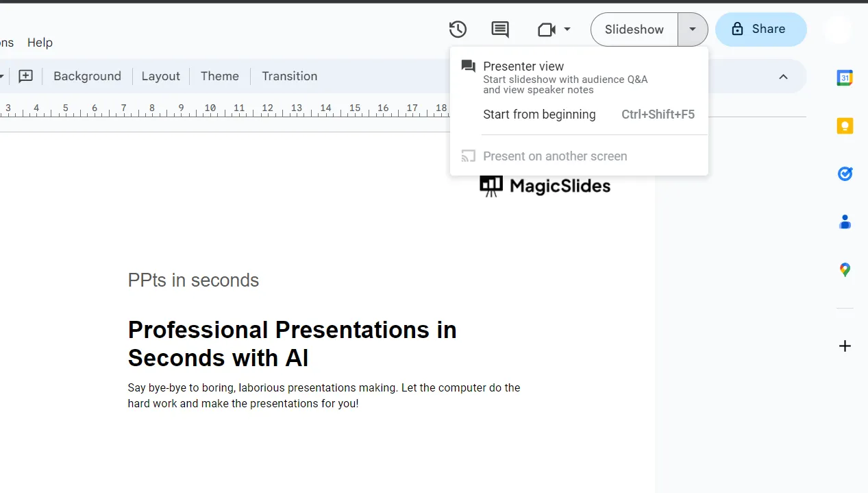The height and width of the screenshot is (493, 868).
Task: Start the Slideshow button
Action: (634, 29)
